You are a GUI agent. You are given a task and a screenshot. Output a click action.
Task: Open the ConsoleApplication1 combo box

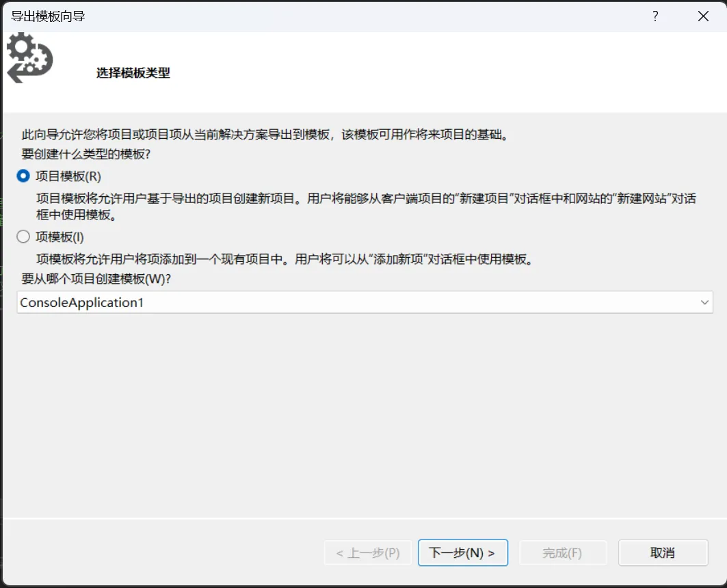pos(356,302)
